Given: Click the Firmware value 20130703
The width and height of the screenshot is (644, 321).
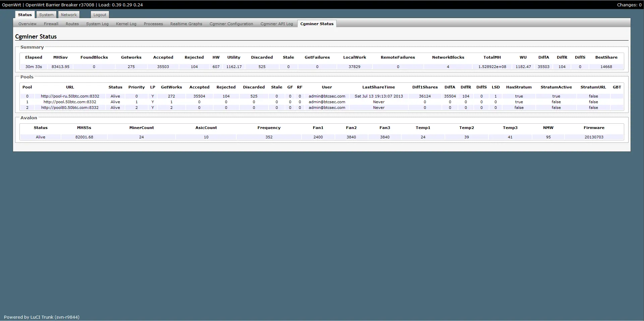Looking at the screenshot, I should coord(594,137).
